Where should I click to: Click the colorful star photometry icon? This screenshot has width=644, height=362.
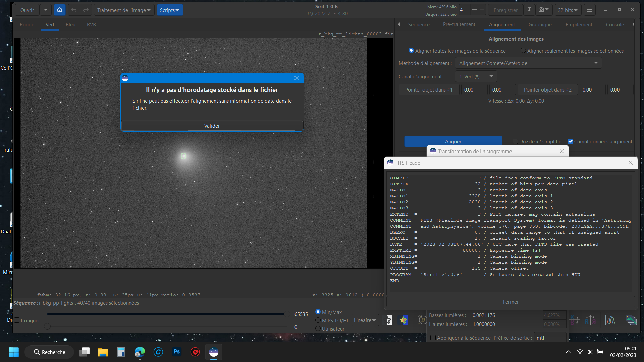pos(404,320)
